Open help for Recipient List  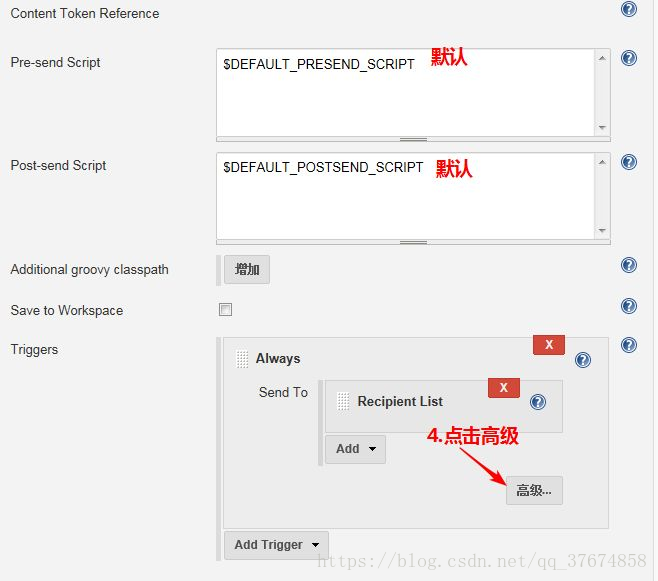click(538, 402)
